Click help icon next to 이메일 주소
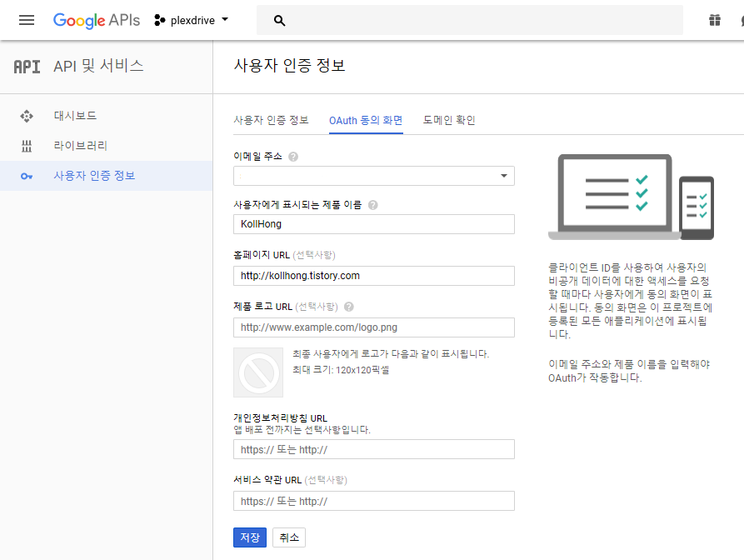This screenshot has height=560, width=744. [293, 156]
